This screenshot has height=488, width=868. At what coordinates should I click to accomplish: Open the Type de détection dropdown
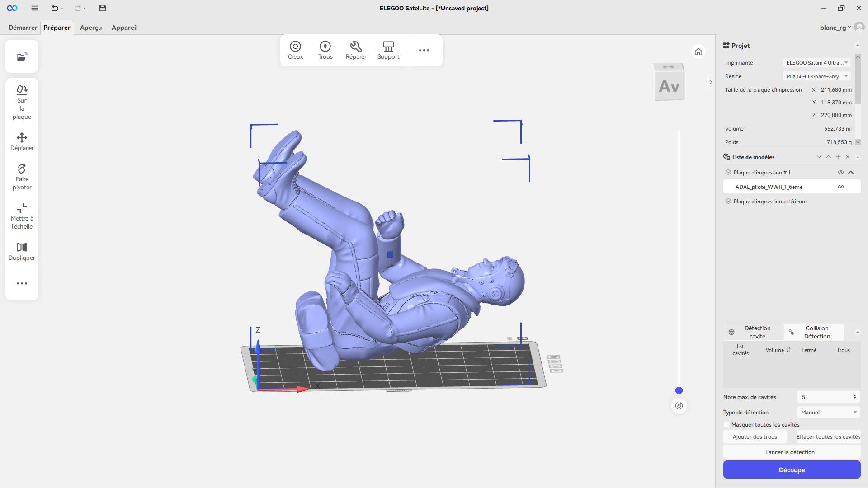[x=828, y=412]
